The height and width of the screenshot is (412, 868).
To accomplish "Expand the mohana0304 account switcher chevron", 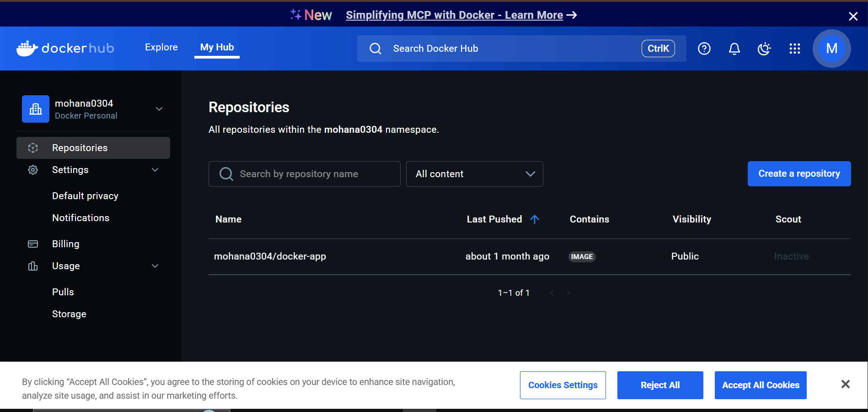I will tap(159, 109).
